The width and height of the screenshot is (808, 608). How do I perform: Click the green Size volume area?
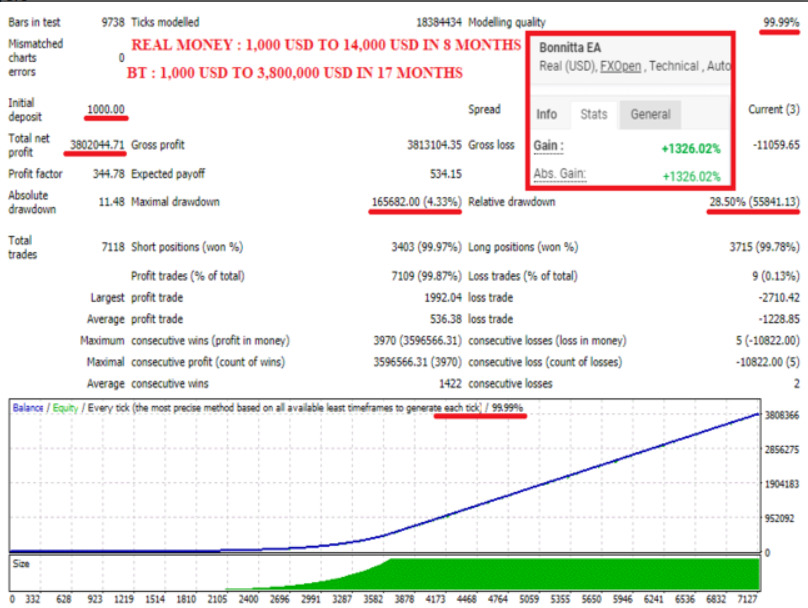tap(567, 574)
